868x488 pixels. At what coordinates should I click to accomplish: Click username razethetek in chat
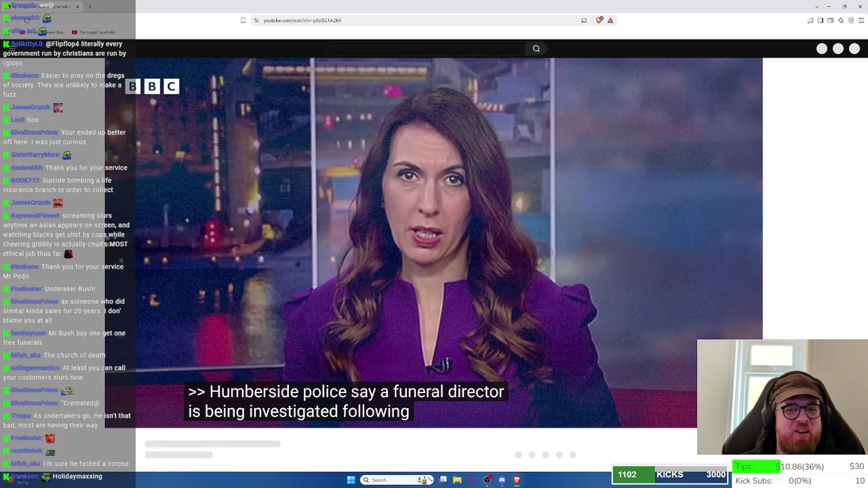click(x=26, y=451)
